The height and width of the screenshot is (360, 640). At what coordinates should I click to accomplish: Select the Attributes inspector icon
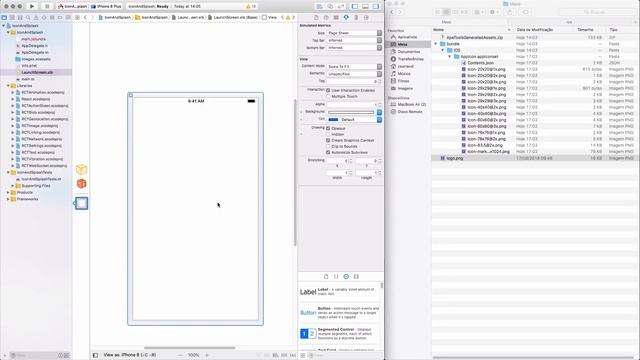(346, 18)
